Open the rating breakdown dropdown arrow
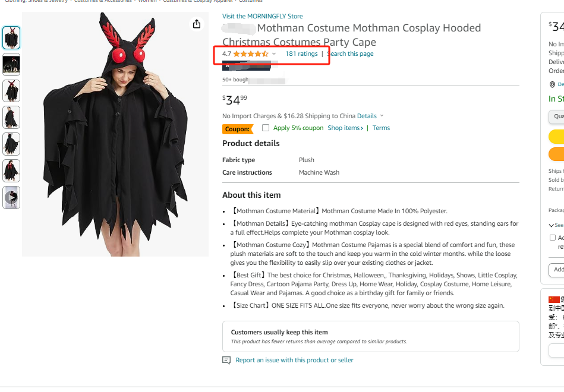Viewport: 564px width, 392px height. click(274, 54)
